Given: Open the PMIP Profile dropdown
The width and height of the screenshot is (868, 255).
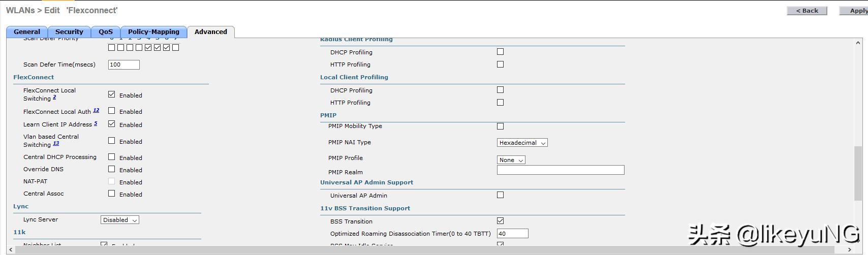Looking at the screenshot, I should click(511, 160).
